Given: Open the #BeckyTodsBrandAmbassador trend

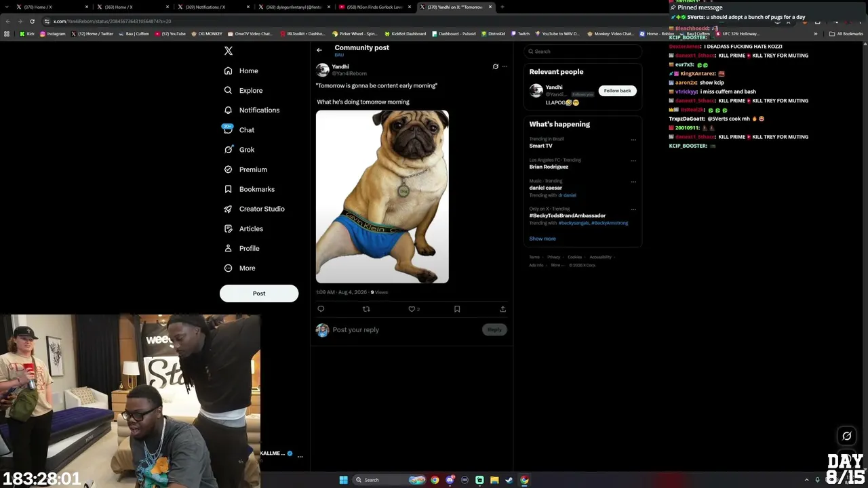Looking at the screenshot, I should [568, 216].
